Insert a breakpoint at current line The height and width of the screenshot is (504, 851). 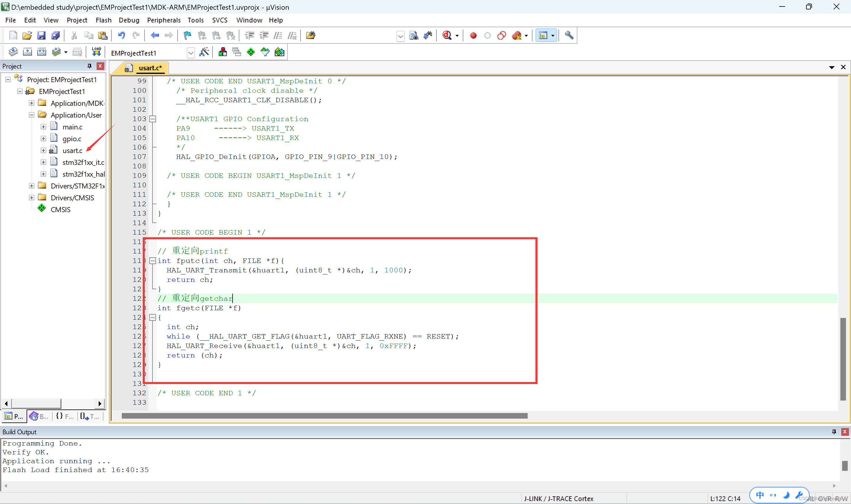coord(473,35)
